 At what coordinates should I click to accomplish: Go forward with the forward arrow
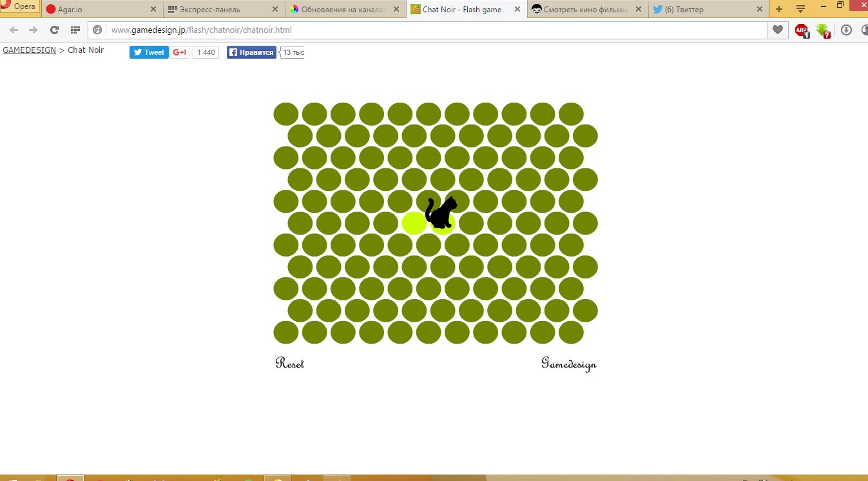[x=34, y=30]
